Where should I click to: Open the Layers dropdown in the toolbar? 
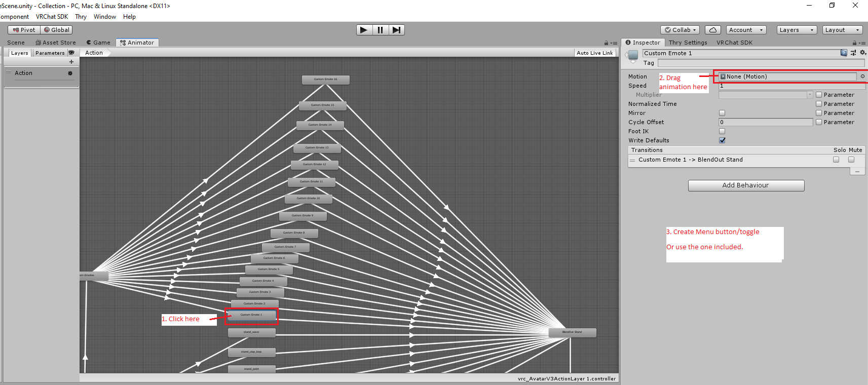coord(796,30)
